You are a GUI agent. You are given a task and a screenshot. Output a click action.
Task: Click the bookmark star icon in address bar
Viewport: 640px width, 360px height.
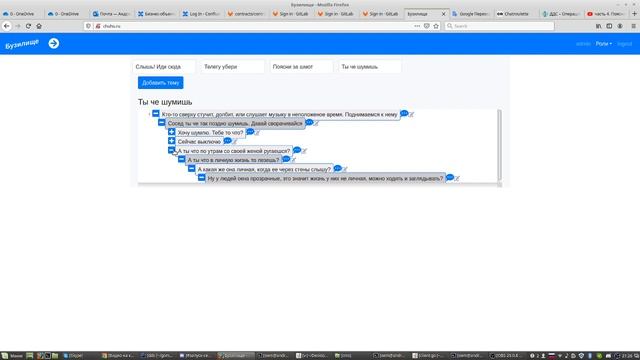(x=436, y=26)
